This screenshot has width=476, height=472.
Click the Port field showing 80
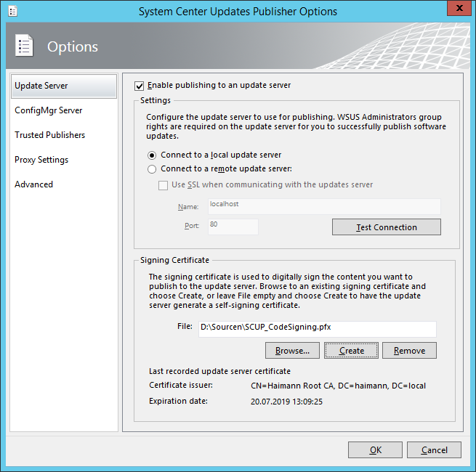click(x=233, y=227)
